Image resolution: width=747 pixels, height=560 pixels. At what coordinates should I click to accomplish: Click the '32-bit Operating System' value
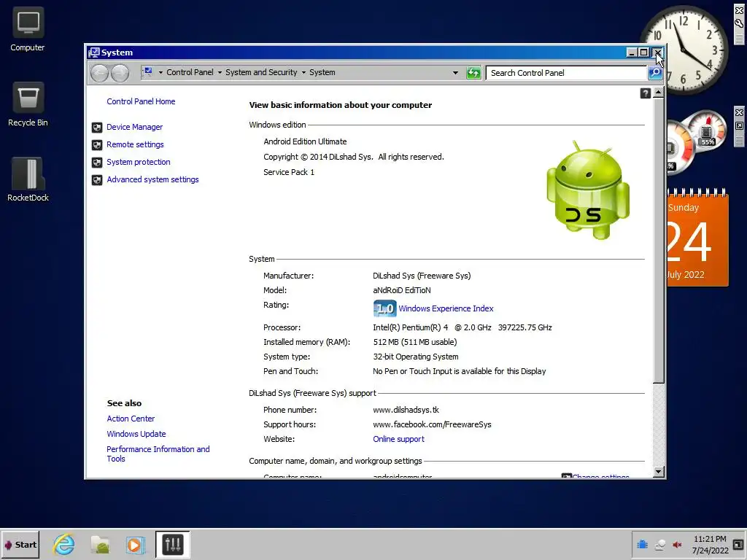click(415, 357)
